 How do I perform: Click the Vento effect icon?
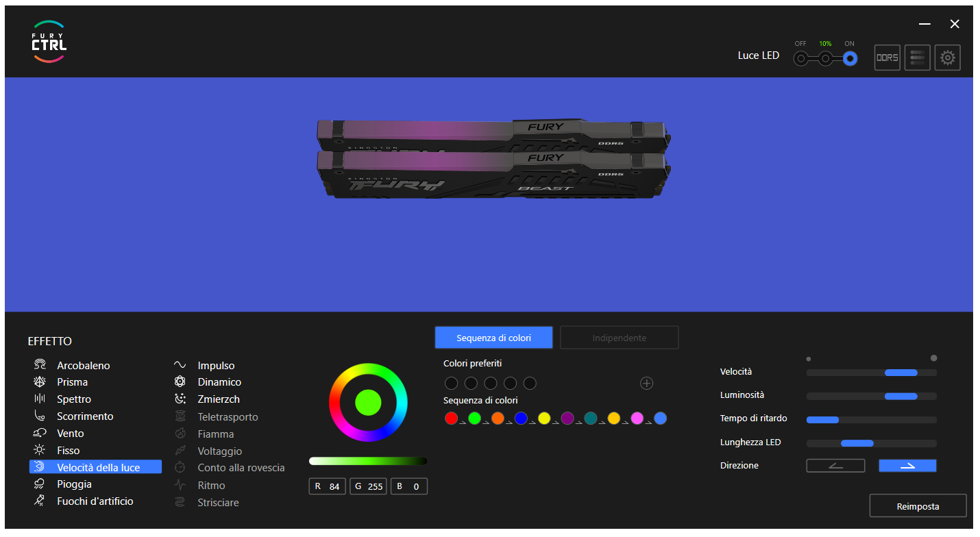(40, 433)
